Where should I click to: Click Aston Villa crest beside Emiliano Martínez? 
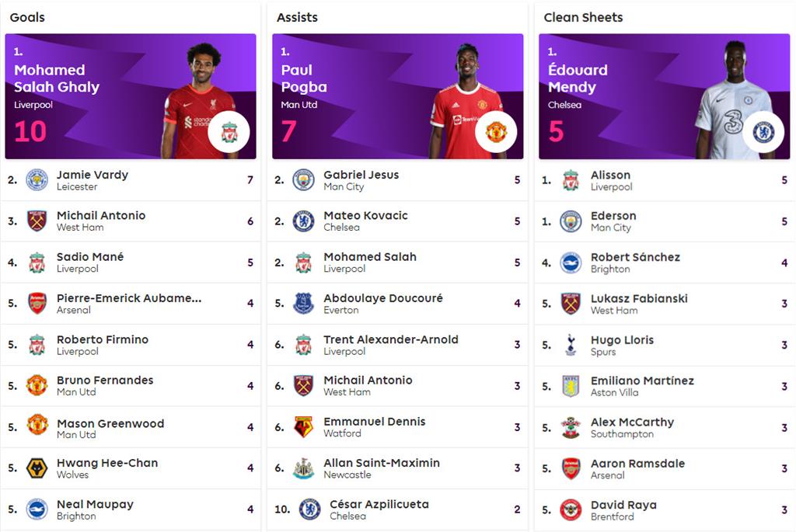pos(571,386)
